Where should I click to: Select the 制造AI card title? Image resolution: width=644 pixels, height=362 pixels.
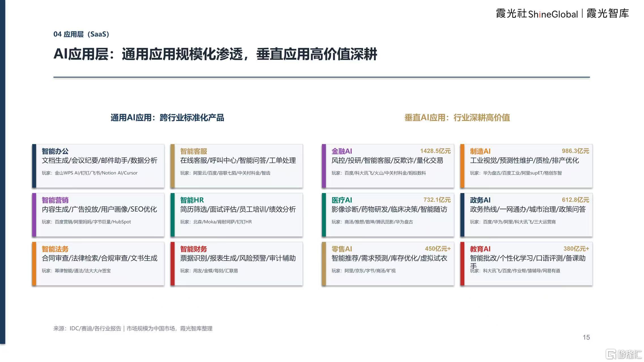tap(480, 151)
